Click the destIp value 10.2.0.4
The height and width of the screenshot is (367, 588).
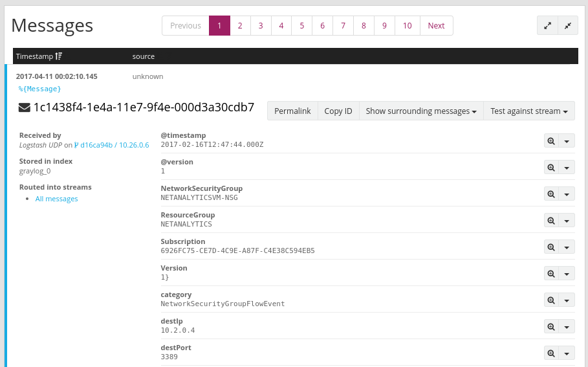click(x=178, y=330)
